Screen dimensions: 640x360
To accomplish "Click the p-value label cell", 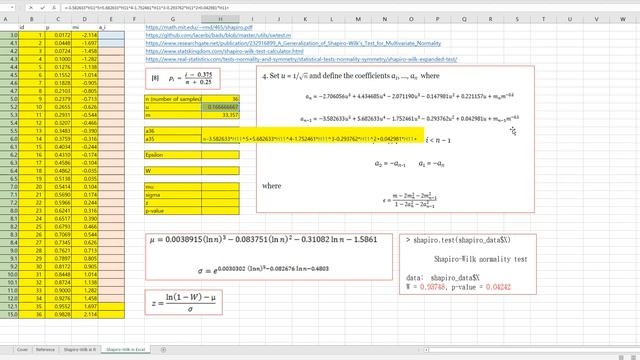I will point(173,211).
